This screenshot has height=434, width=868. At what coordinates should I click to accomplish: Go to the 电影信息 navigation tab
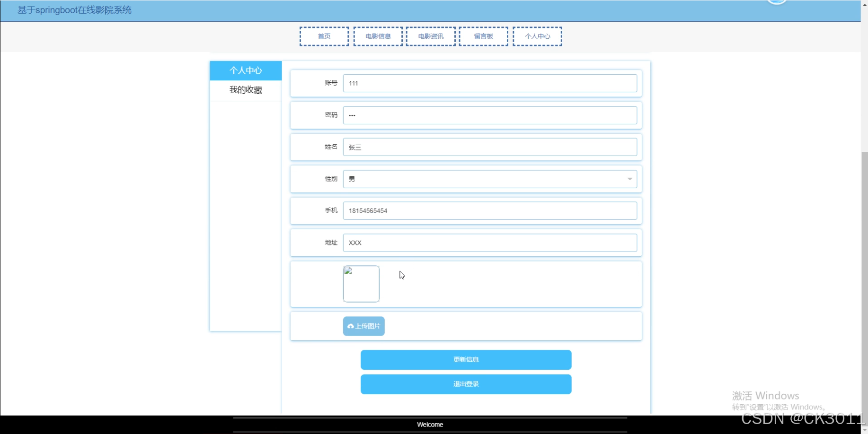(378, 36)
